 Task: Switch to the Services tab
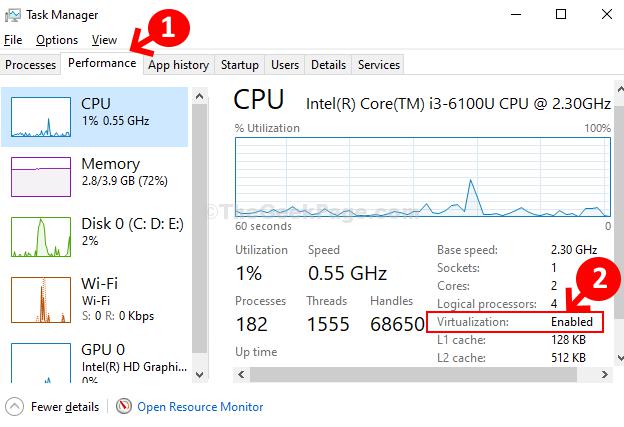[x=378, y=64]
